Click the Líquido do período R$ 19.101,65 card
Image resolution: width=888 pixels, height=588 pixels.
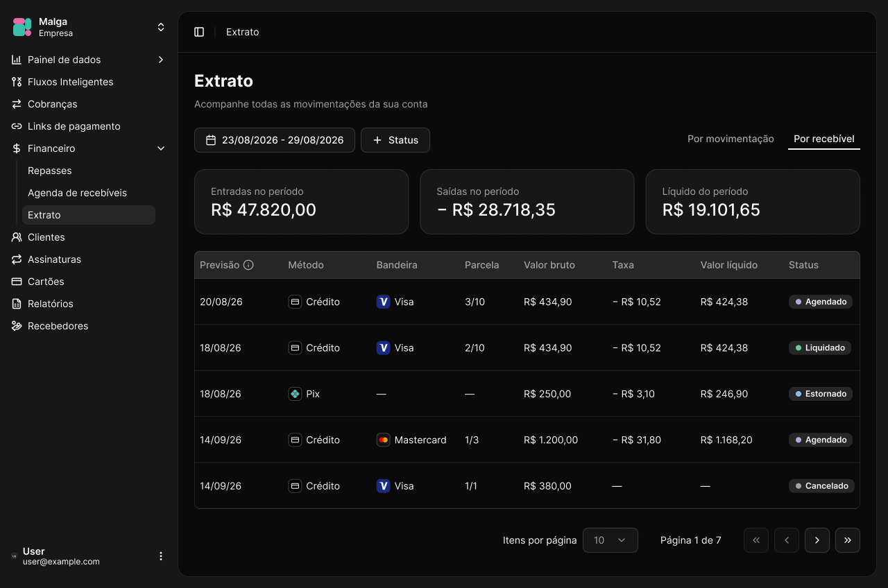point(753,202)
